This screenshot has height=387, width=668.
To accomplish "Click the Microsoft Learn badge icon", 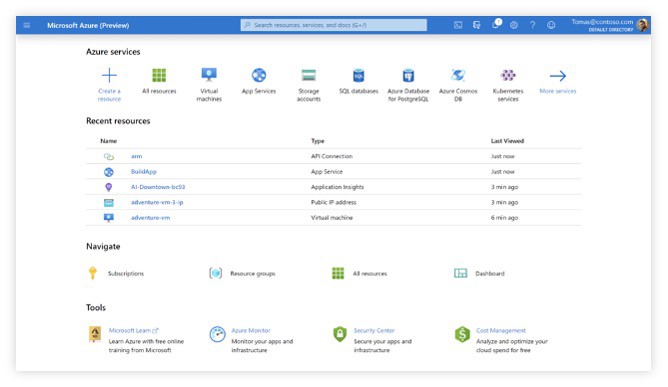I will [x=95, y=334].
